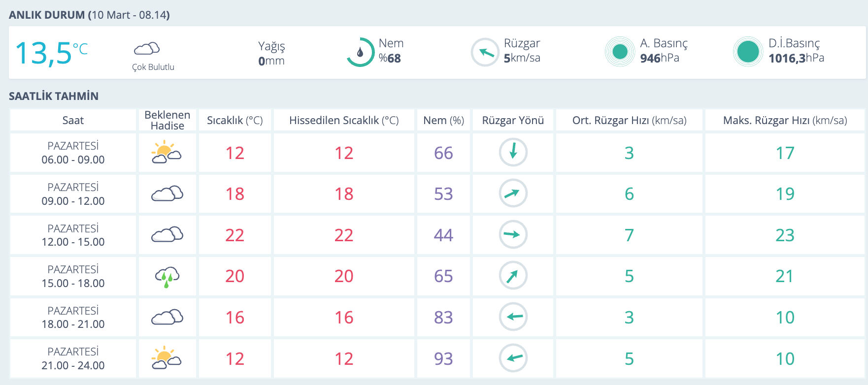Click the humidity droplet gauge icon

360,52
